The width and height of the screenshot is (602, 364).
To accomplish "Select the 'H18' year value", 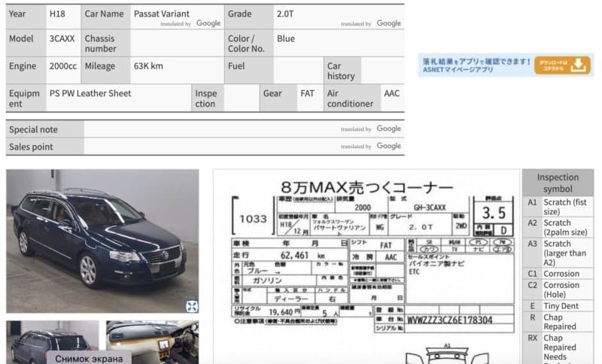I will 57,14.
